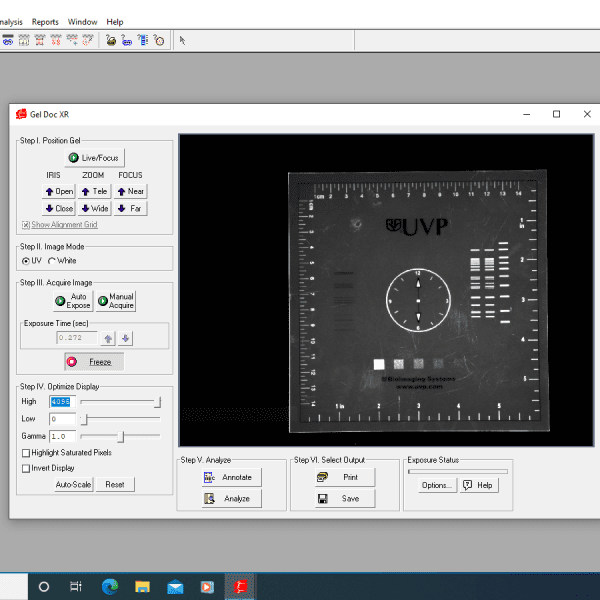Click the lanes icon with red circle and pencil

88,40
